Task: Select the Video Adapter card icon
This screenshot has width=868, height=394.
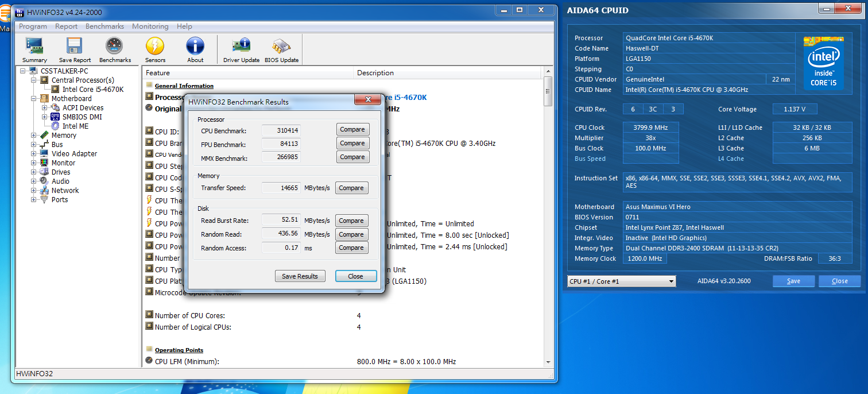Action: coord(44,153)
